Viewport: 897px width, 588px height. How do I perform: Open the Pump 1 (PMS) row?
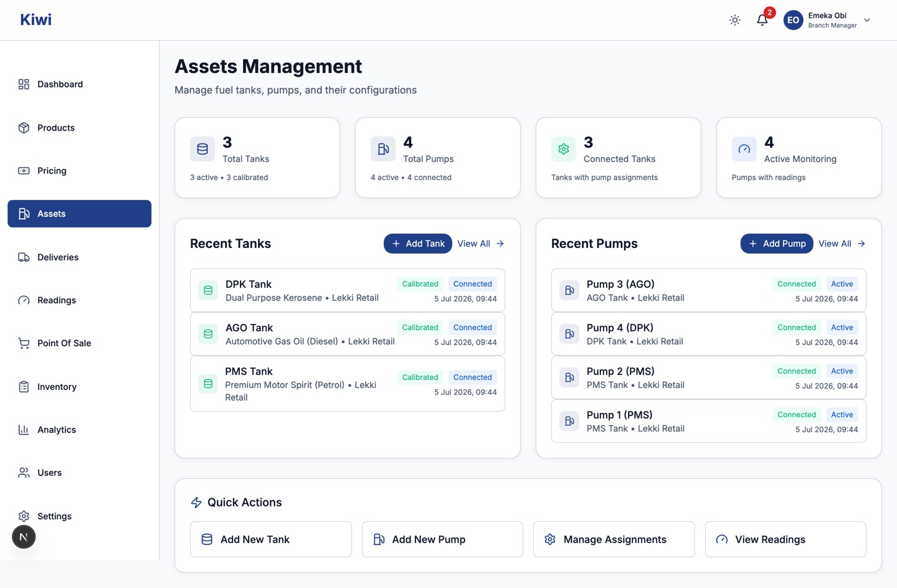coord(709,421)
